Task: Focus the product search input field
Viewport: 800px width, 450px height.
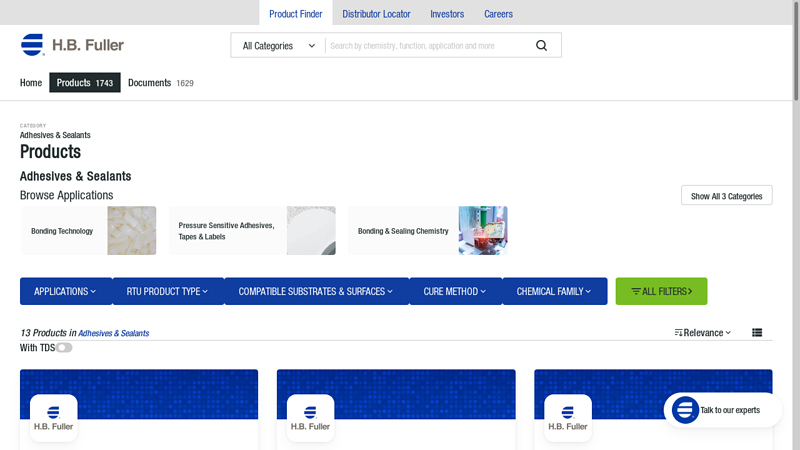Action: 429,46
